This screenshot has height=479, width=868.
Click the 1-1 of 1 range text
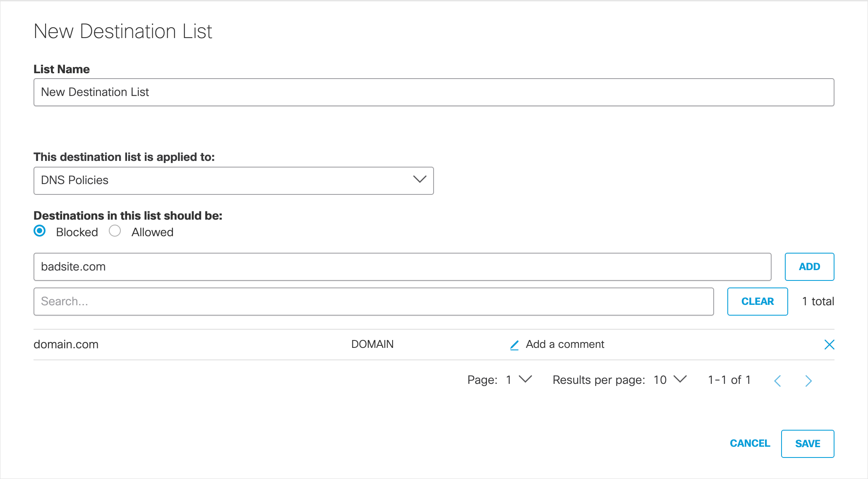[x=729, y=380]
